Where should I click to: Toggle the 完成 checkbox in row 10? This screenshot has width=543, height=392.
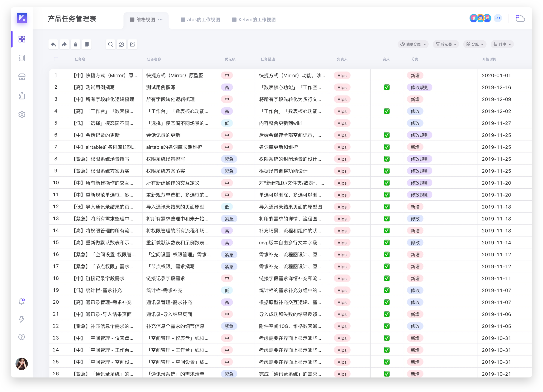[387, 183]
